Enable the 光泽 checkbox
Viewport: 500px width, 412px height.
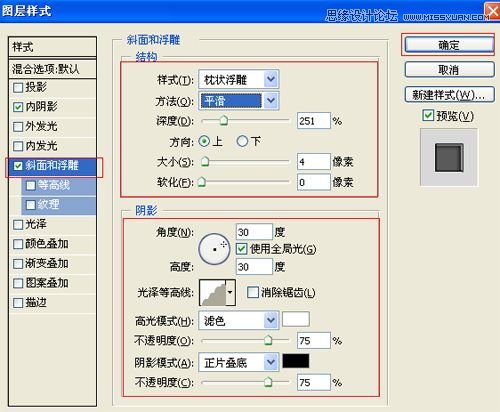click(x=18, y=224)
